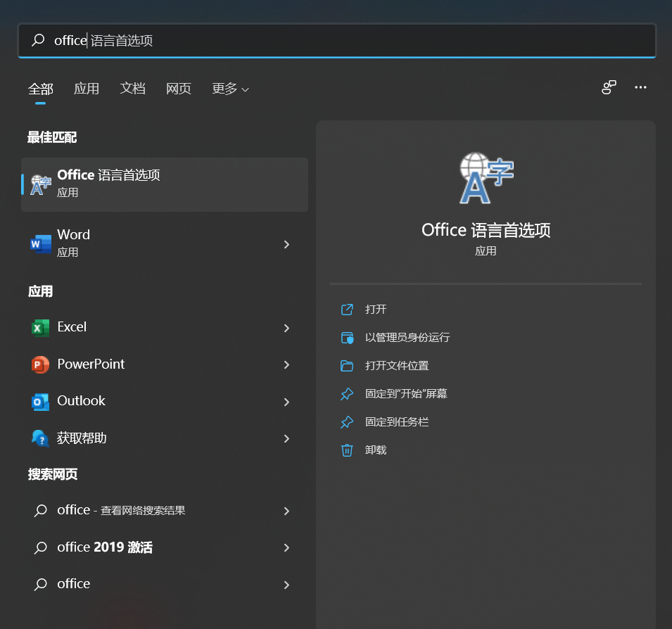Click the Office 语言首选项 title in preview pane
The height and width of the screenshot is (629, 672).
486,231
